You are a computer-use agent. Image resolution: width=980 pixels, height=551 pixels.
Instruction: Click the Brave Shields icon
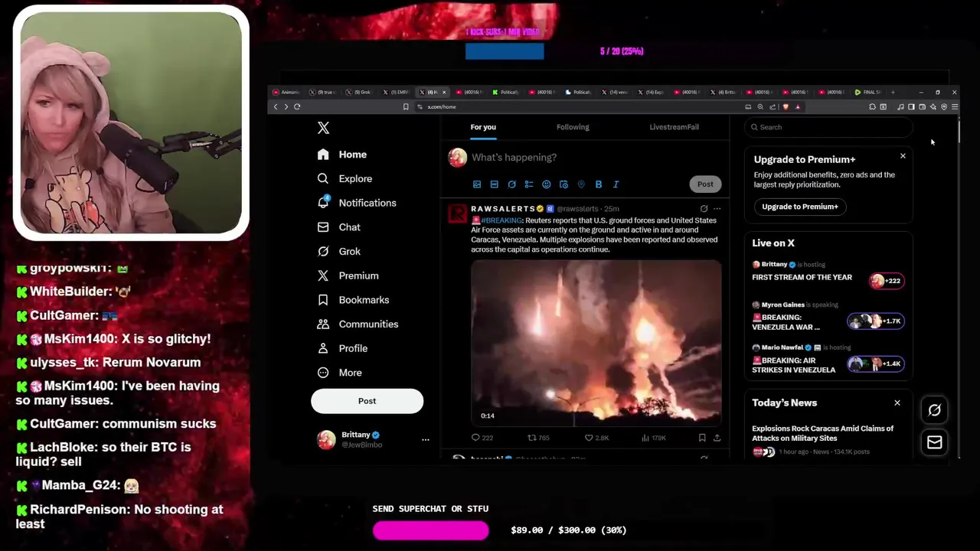point(786,107)
